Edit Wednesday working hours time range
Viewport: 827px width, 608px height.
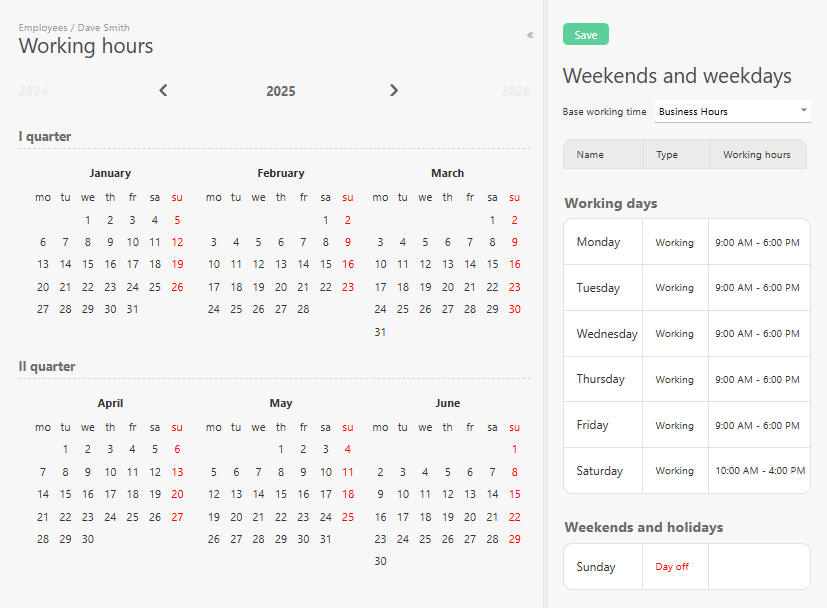coord(758,334)
